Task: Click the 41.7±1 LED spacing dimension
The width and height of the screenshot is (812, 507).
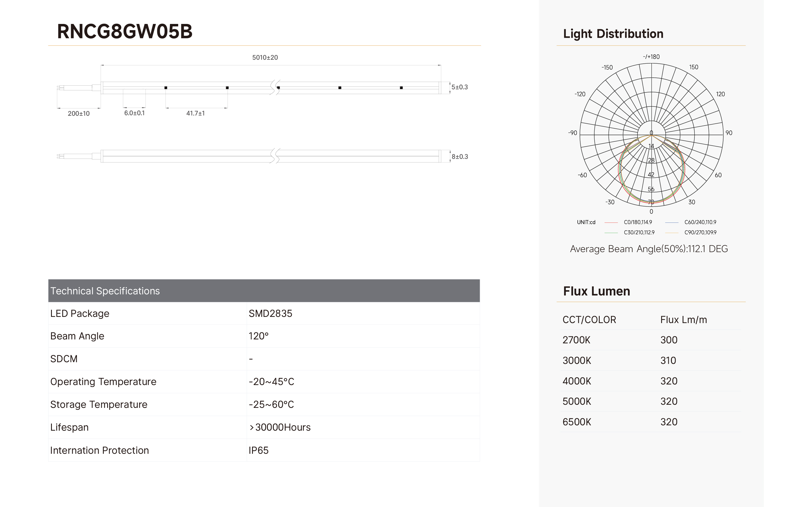Action: pyautogui.click(x=195, y=113)
